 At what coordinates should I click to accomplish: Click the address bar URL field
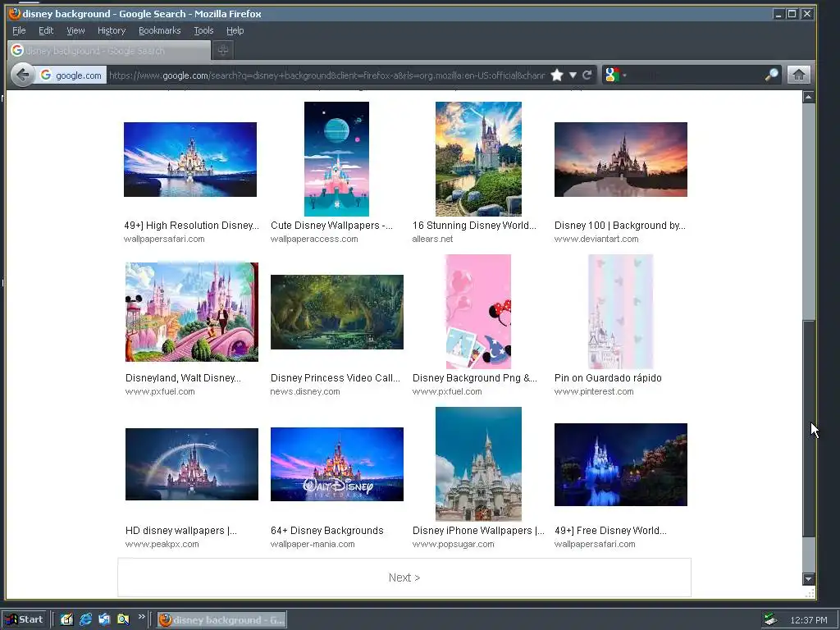pos(326,75)
